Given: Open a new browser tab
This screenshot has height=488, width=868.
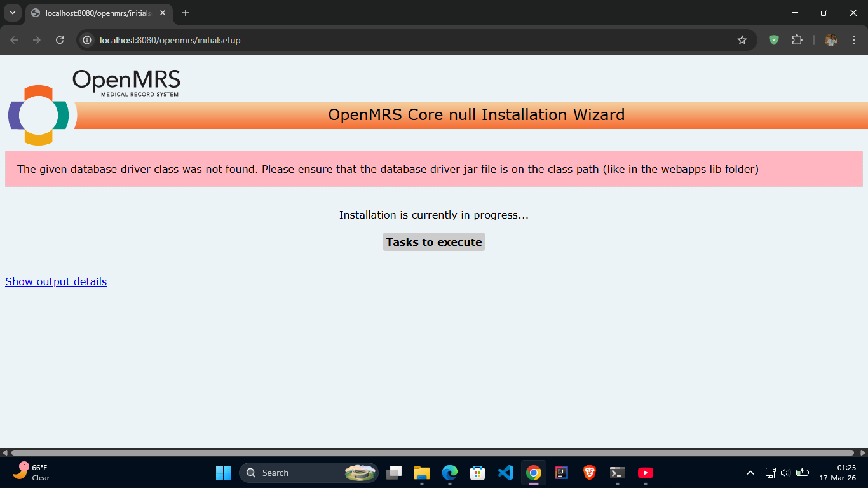Looking at the screenshot, I should coord(186,13).
